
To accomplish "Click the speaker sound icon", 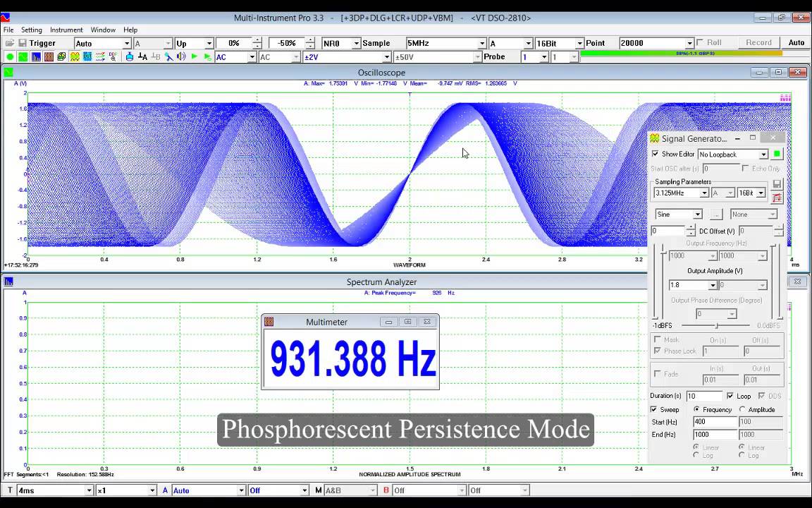I will 181,56.
